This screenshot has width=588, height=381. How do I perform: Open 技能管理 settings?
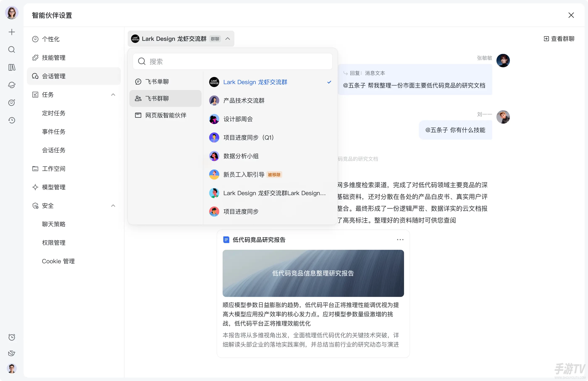point(74,58)
